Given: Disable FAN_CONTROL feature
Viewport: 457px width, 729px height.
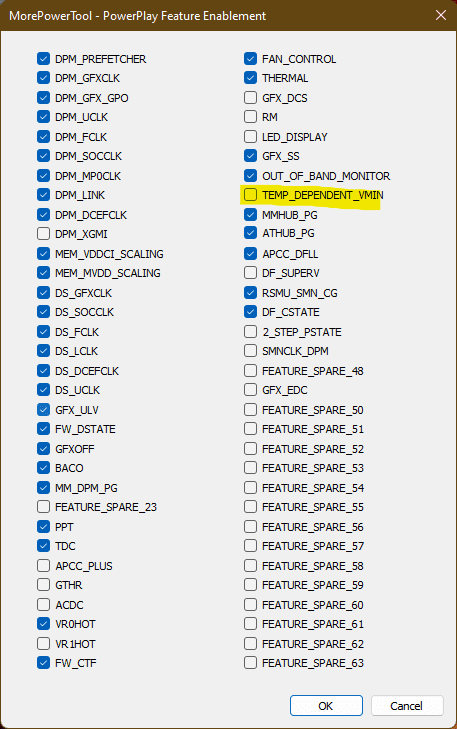Looking at the screenshot, I should [250, 59].
